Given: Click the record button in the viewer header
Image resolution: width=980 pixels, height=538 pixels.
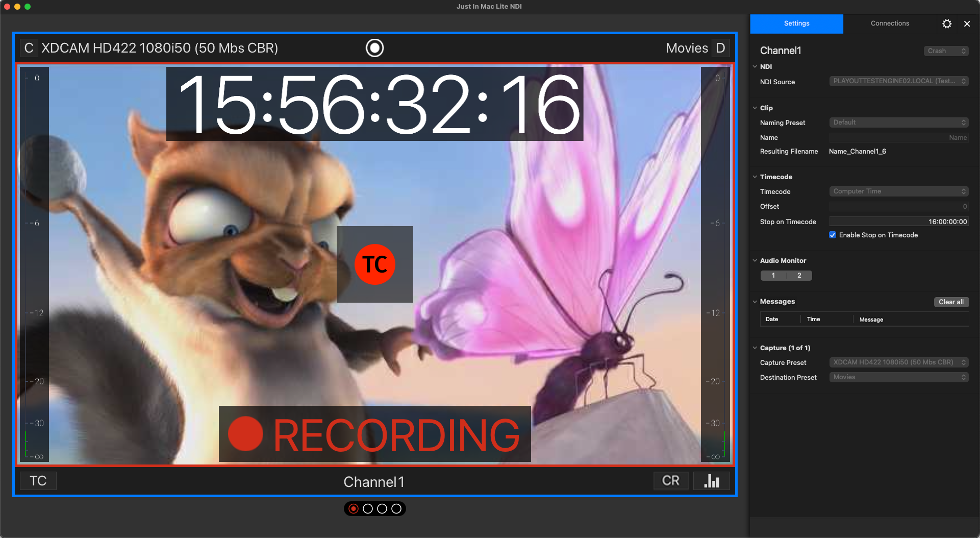Looking at the screenshot, I should [x=374, y=48].
